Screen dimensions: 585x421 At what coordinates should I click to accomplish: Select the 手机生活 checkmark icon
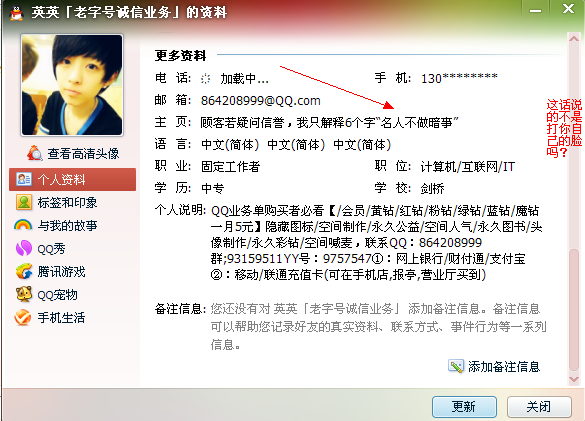pyautogui.click(x=23, y=318)
